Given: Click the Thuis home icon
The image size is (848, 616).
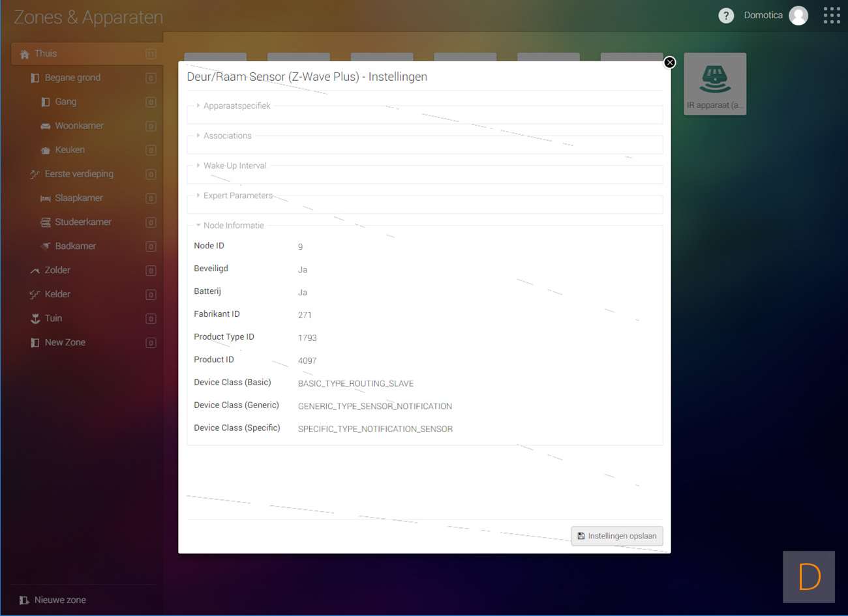Looking at the screenshot, I should [25, 54].
